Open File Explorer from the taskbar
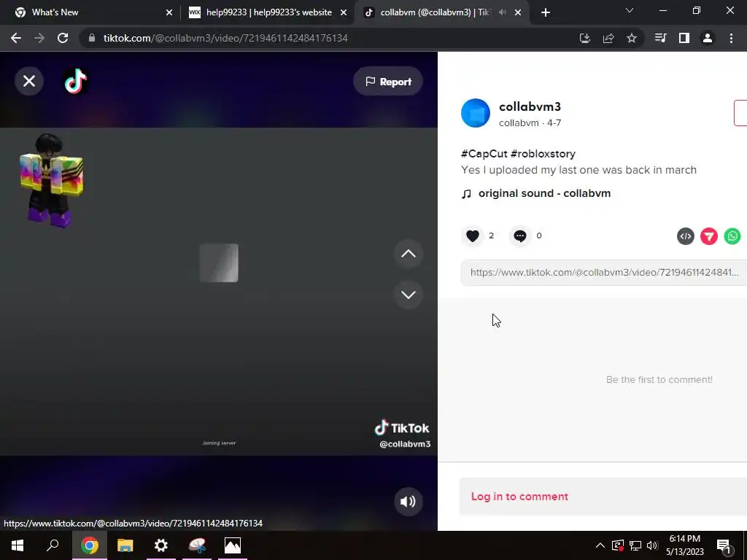The width and height of the screenshot is (747, 560). pos(125,545)
